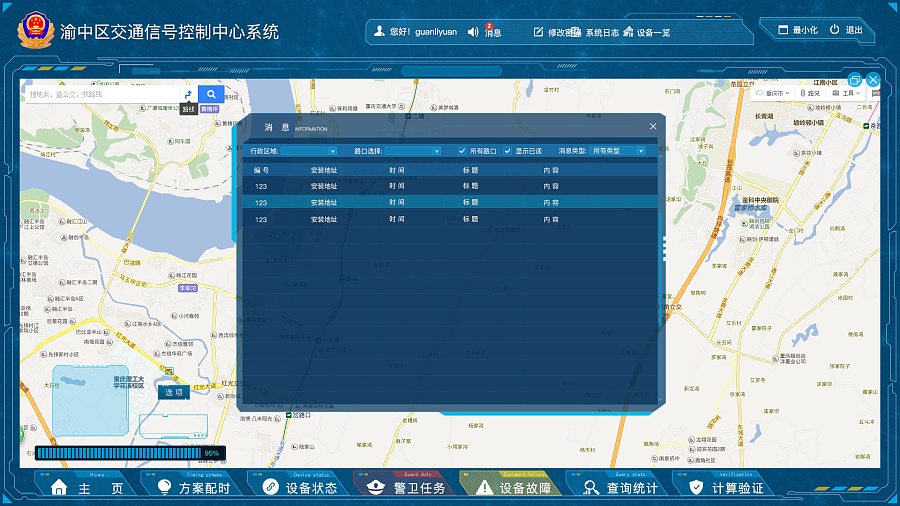
Task: Expand the 重庆市 city selector on map
Action: click(773, 93)
